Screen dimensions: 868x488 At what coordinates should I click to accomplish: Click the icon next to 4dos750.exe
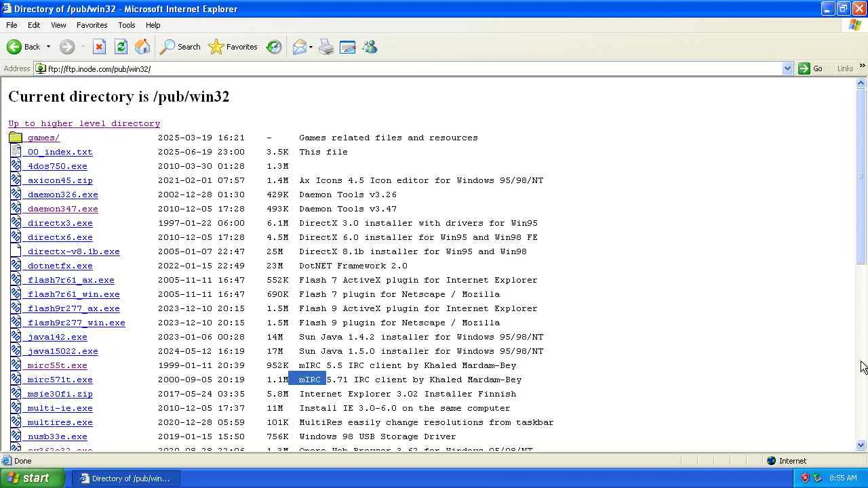(16, 166)
